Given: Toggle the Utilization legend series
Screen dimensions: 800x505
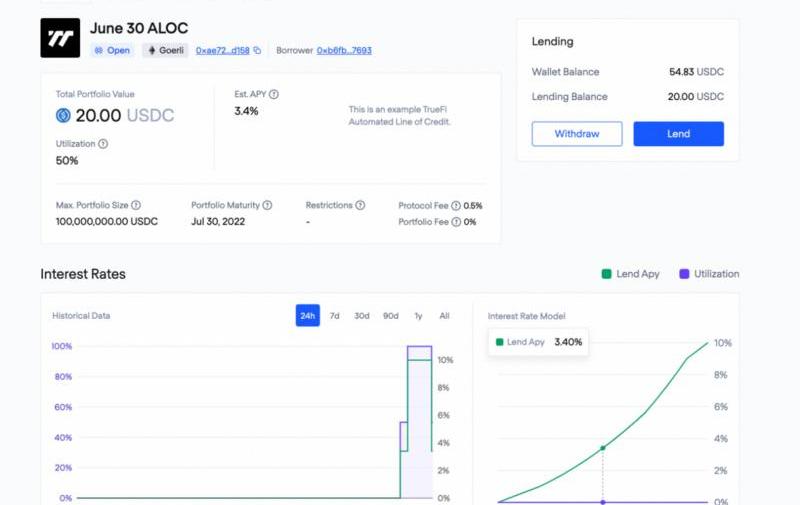Looking at the screenshot, I should coord(709,274).
